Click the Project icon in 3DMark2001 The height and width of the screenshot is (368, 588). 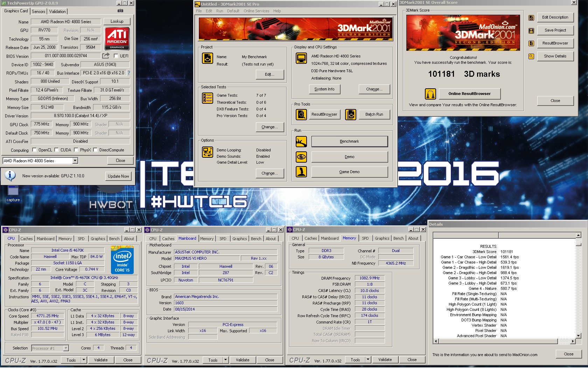click(208, 58)
